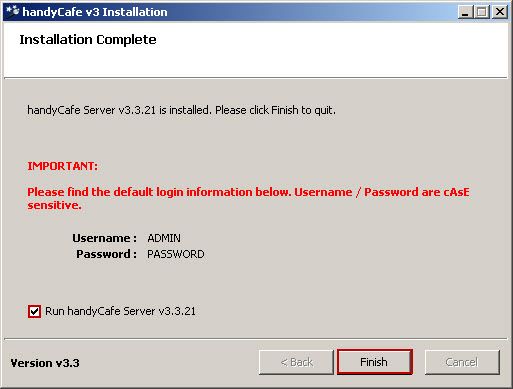
Task: Click Finish to quit the installer
Action: click(375, 362)
